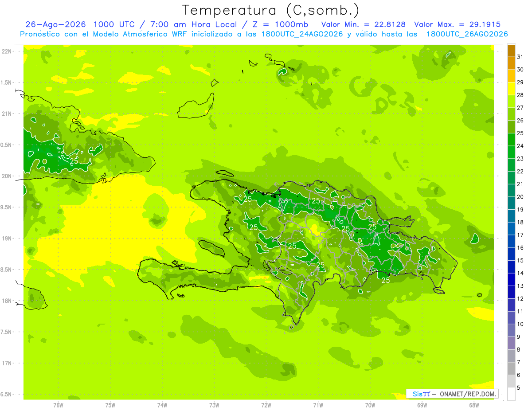Pick the yellow swatch between 28 and 29
Screen dimensions: 532x411
pos(511,89)
